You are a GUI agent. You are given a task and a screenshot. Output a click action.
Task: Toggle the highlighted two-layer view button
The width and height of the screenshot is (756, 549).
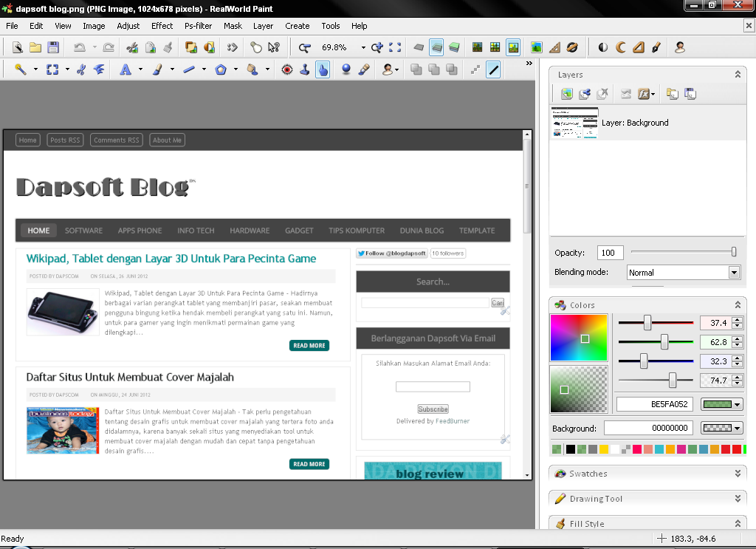coord(436,47)
